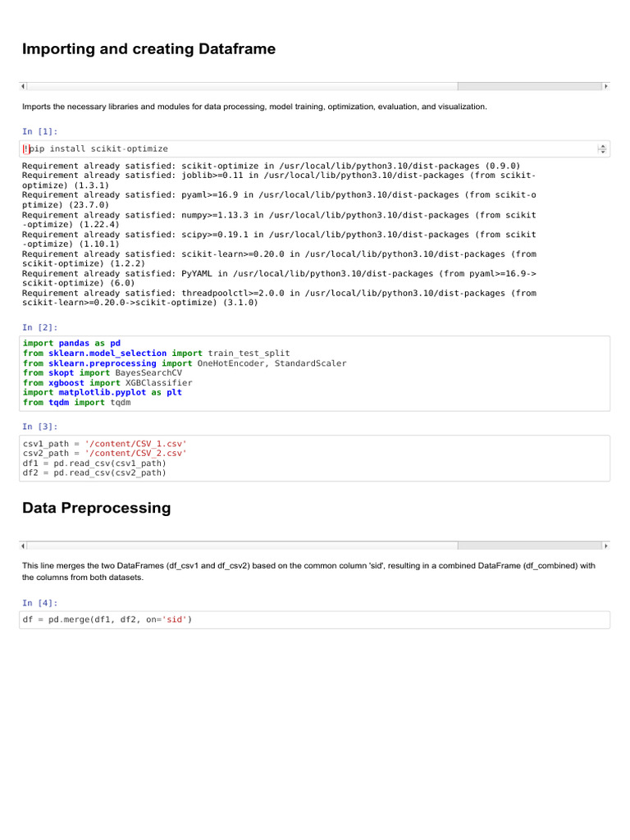The image size is (630, 840).
Task: Click the 'from tqdm import tqdm' line
Action: pos(76,403)
